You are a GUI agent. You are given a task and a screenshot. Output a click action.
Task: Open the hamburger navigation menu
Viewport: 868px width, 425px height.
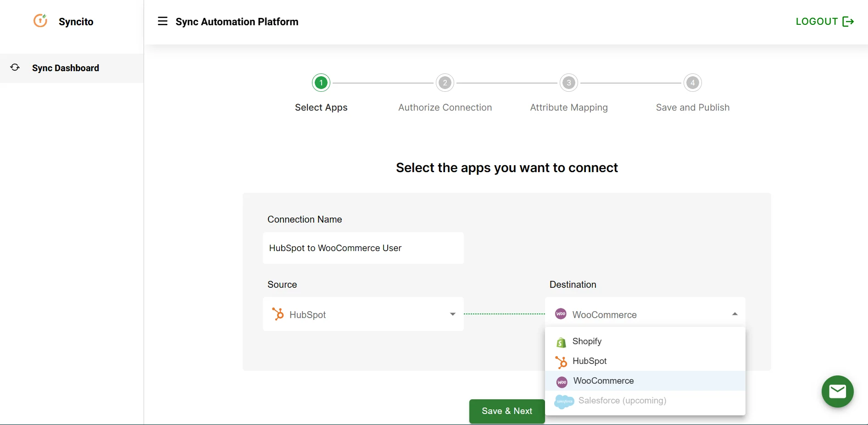162,21
